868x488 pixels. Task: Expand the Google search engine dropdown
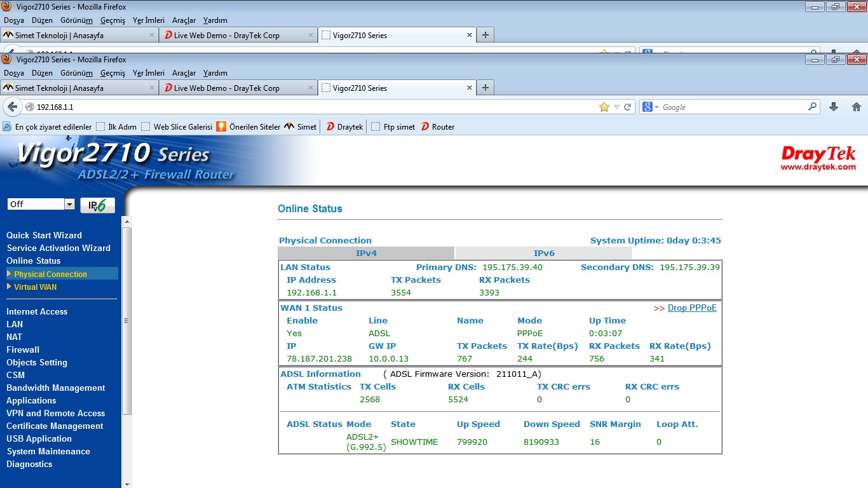coord(651,107)
